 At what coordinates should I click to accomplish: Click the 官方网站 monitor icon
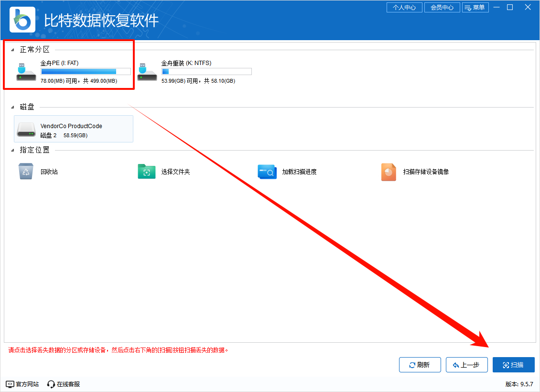click(x=10, y=384)
